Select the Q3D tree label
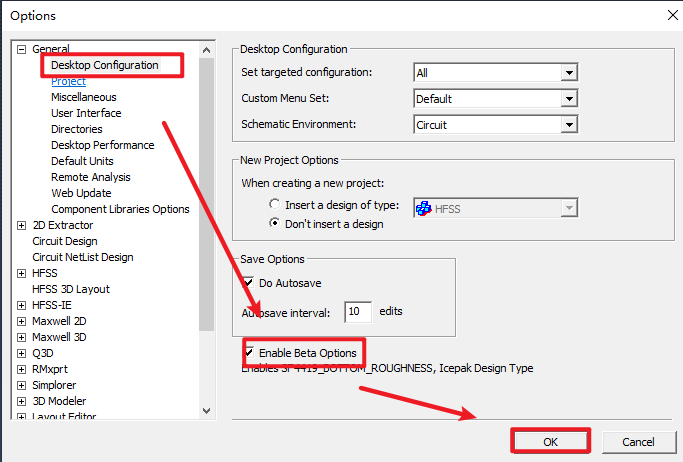The image size is (683, 462). point(43,354)
